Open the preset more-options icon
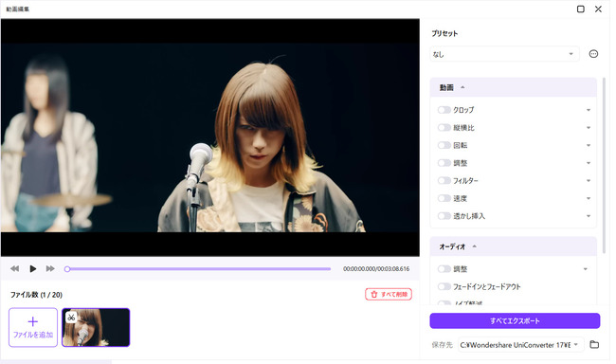This screenshot has height=364, width=616. (x=593, y=54)
